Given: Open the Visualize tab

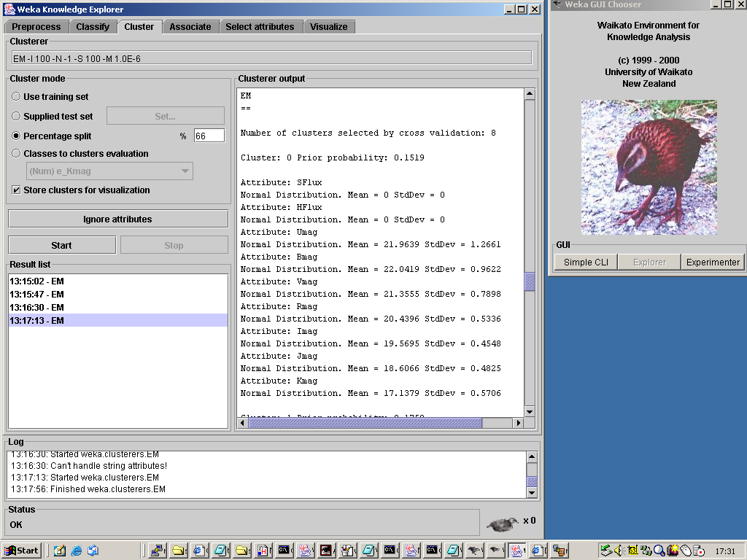Looking at the screenshot, I should pos(328,27).
